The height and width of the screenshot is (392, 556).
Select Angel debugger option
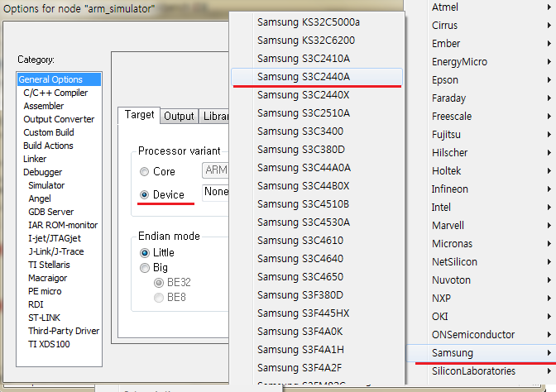[40, 198]
